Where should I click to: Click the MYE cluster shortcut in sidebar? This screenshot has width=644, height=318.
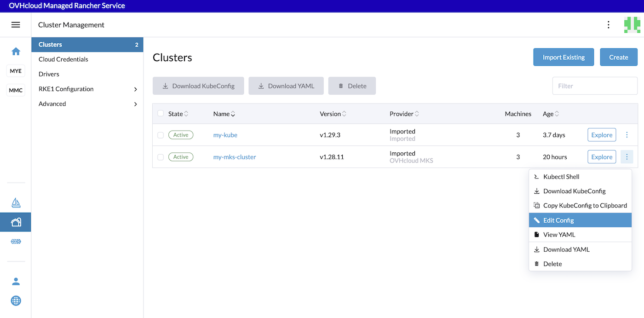pyautogui.click(x=16, y=71)
